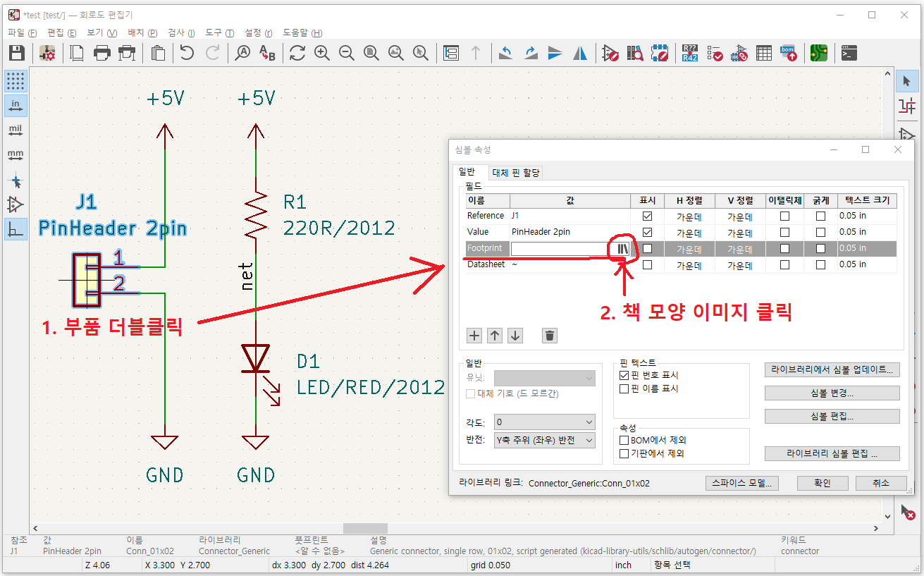Open the scripting console icon

click(x=849, y=53)
